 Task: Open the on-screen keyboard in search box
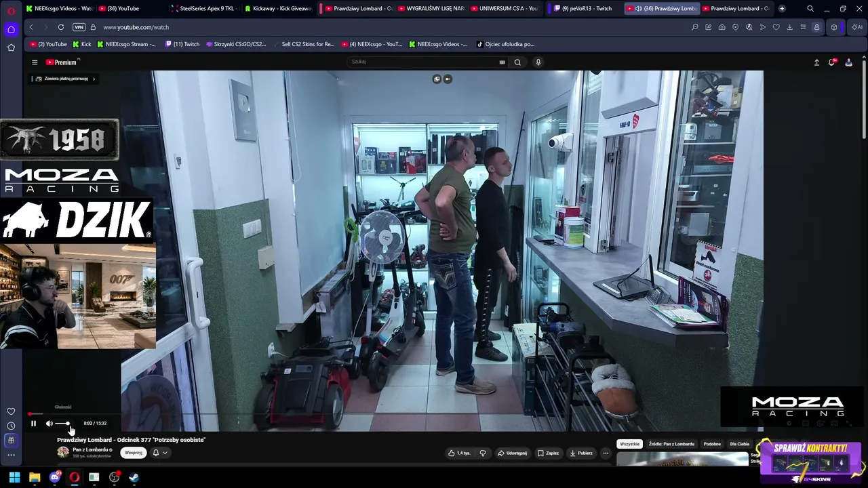click(502, 62)
